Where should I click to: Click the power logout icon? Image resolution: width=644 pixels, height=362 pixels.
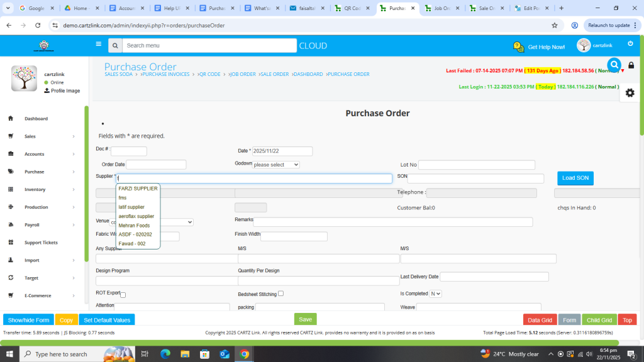(630, 44)
